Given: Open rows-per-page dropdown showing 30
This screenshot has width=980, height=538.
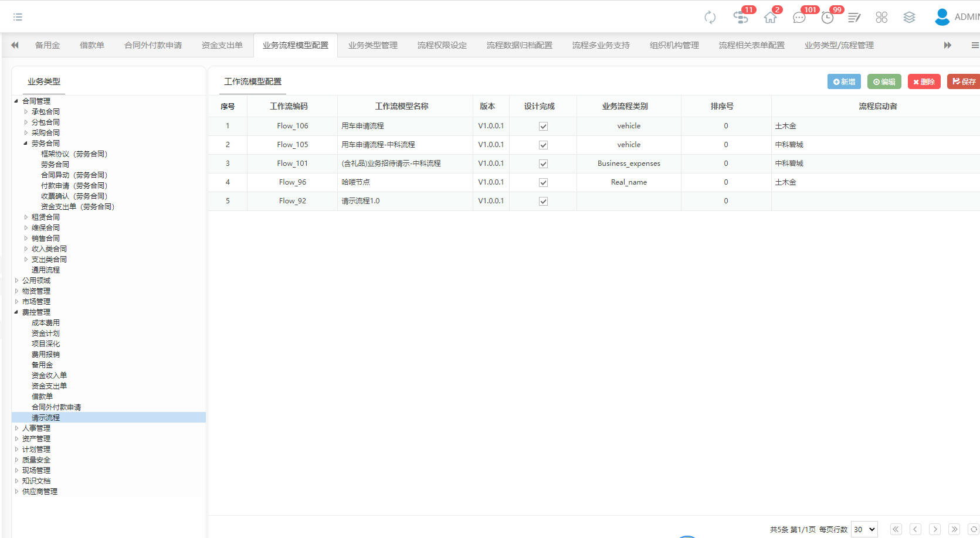Looking at the screenshot, I should click(864, 529).
